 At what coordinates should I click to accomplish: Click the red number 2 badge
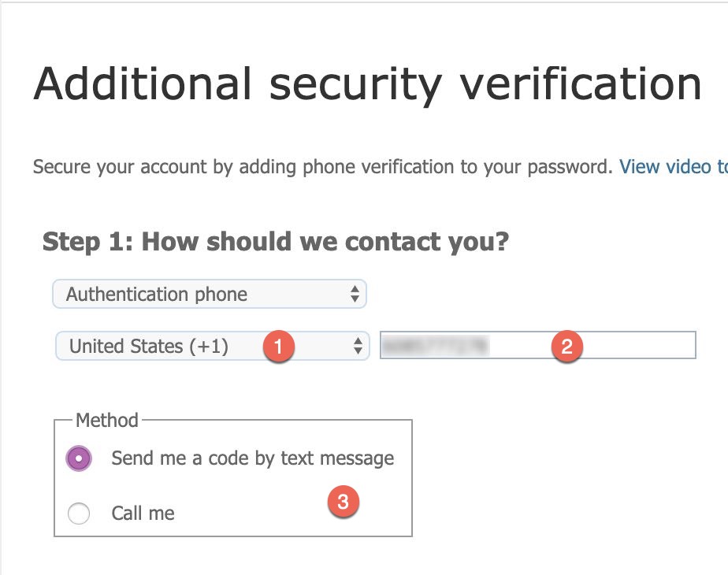[x=566, y=345]
